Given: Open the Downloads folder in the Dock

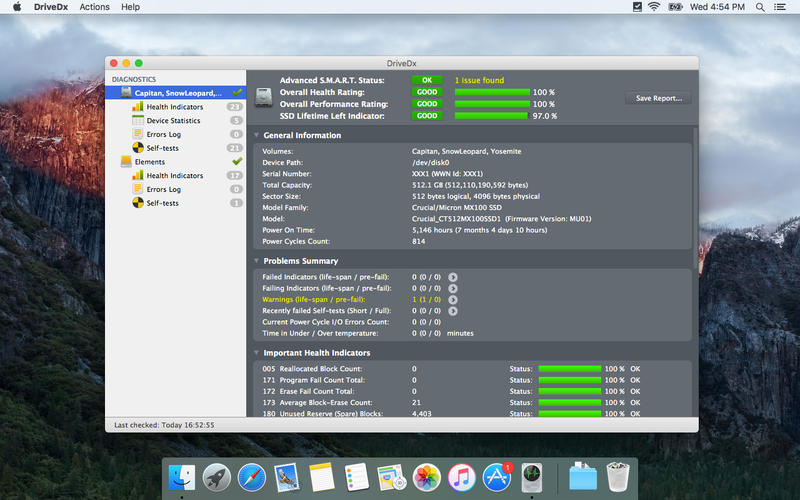Looking at the screenshot, I should (x=583, y=478).
